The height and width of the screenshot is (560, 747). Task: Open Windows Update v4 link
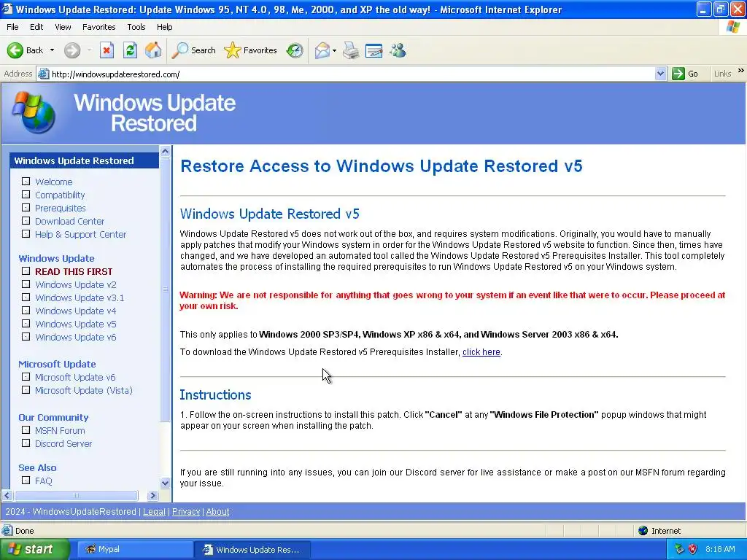point(76,311)
